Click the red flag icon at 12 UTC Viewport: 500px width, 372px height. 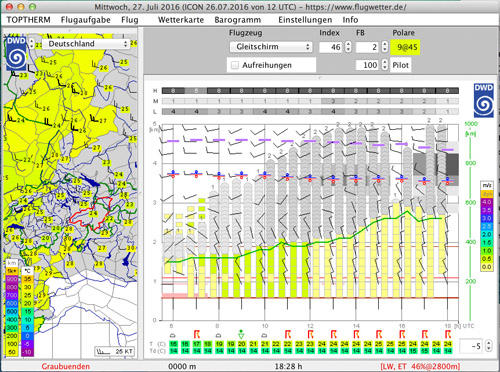click(x=311, y=334)
